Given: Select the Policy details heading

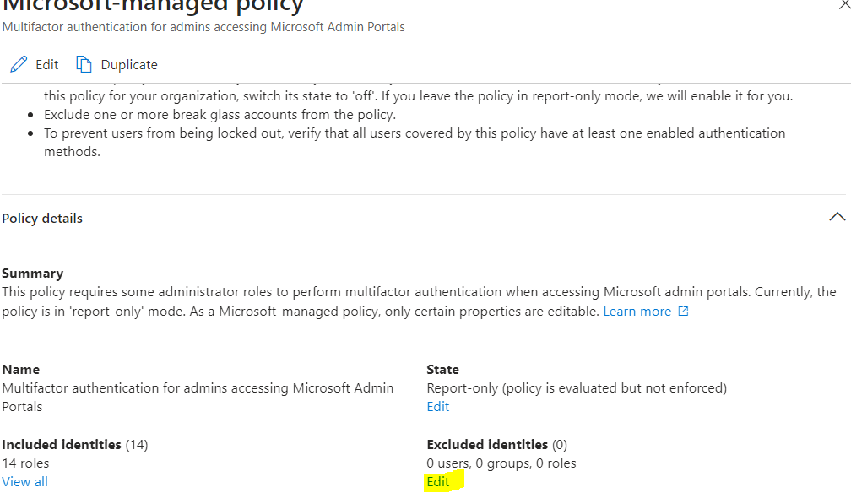Looking at the screenshot, I should [42, 219].
